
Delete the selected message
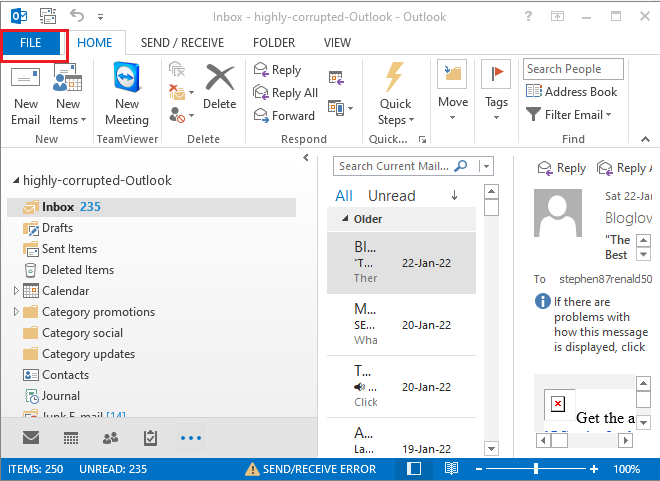tap(219, 88)
